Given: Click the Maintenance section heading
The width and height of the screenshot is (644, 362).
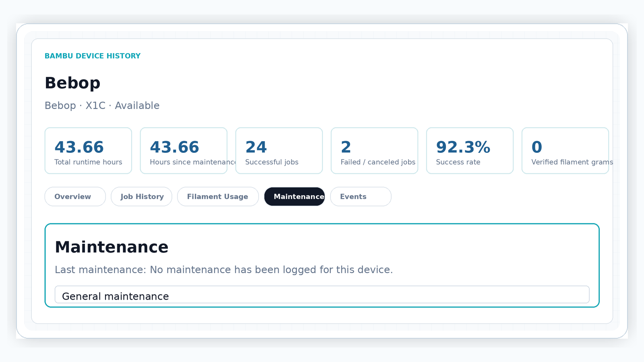Looking at the screenshot, I should click(x=111, y=247).
